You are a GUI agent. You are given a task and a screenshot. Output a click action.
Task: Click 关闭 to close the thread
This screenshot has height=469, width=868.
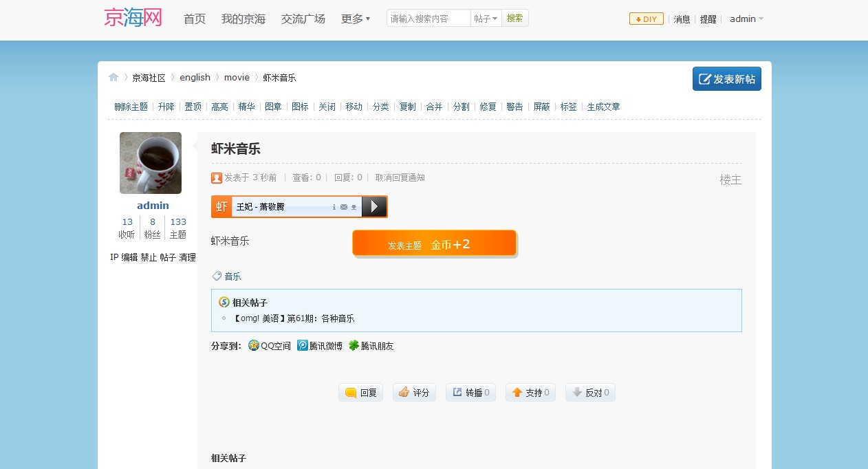pyautogui.click(x=327, y=107)
